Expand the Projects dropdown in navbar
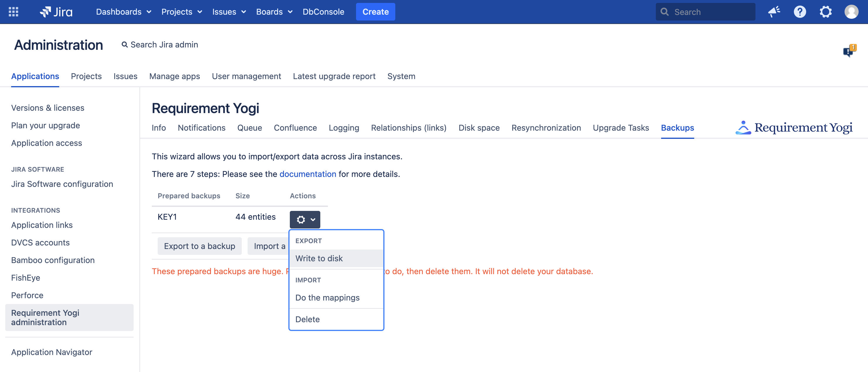 [182, 12]
